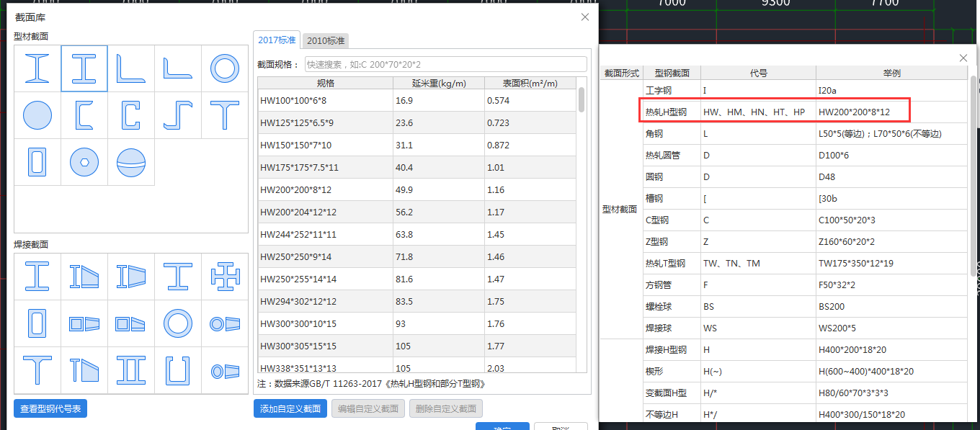Pick the welded double-H section icon
Screen dimensions: 980x430
point(131,370)
